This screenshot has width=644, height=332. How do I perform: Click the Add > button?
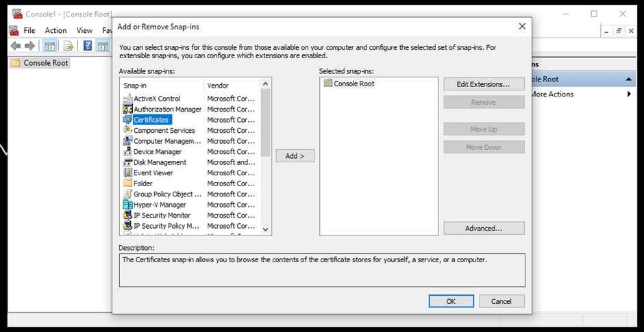coord(295,156)
